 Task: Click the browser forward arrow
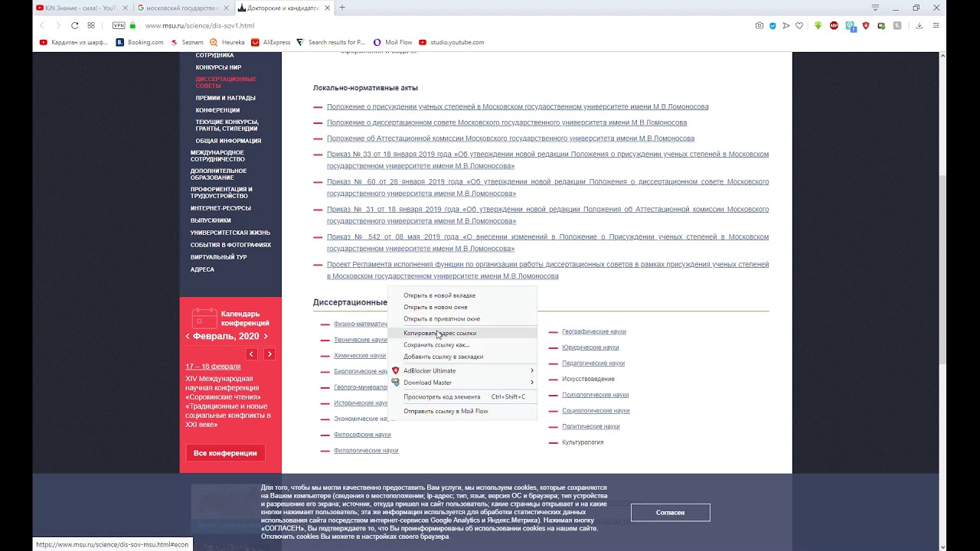pos(57,25)
